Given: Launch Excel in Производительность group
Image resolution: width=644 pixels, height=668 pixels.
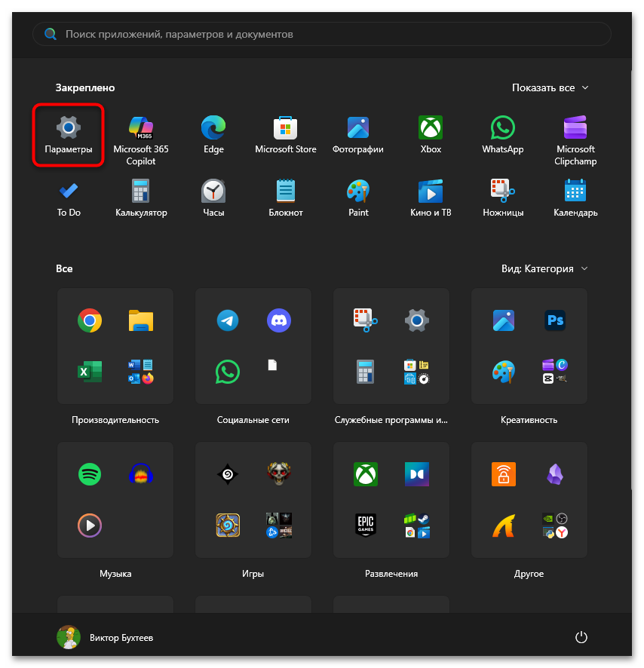Looking at the screenshot, I should coord(90,372).
